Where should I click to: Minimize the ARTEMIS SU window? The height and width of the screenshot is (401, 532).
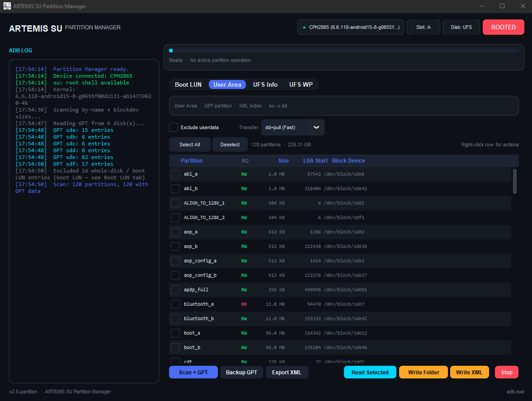pos(482,6)
